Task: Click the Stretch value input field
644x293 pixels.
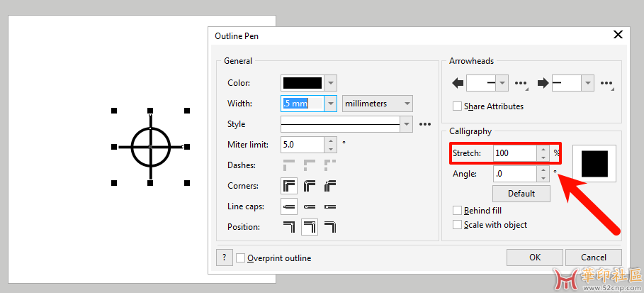Action: click(514, 153)
